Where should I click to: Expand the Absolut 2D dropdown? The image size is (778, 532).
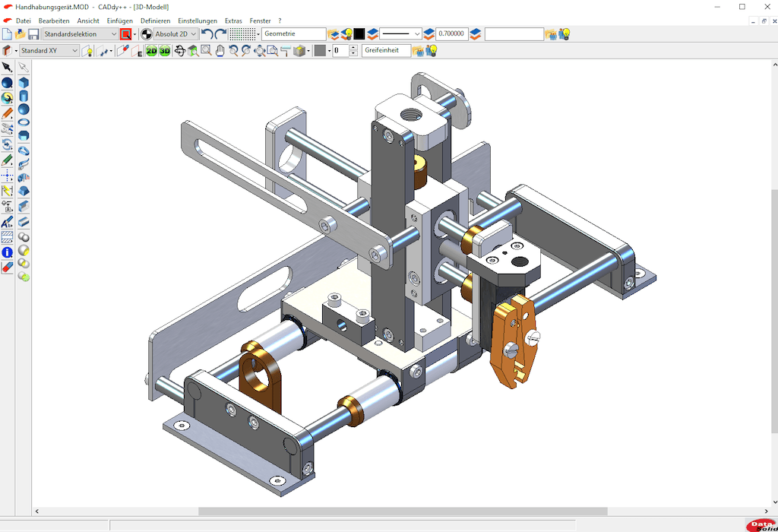point(176,34)
